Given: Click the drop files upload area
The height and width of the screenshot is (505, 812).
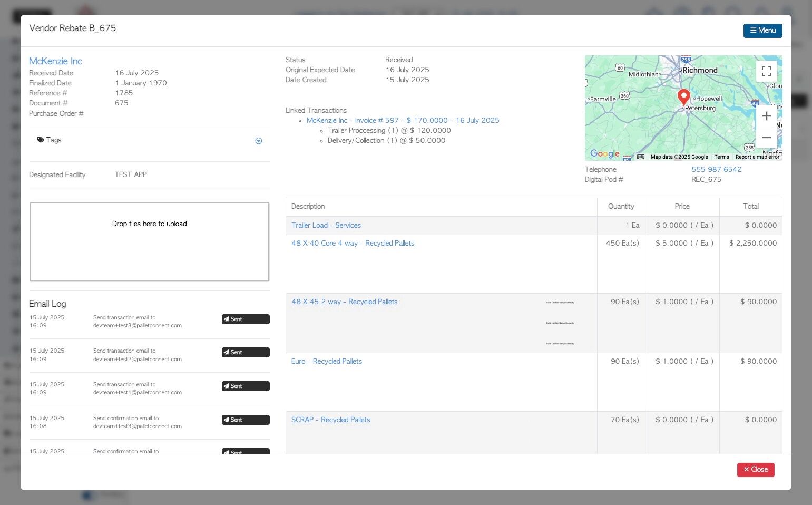Looking at the screenshot, I should [x=150, y=242].
